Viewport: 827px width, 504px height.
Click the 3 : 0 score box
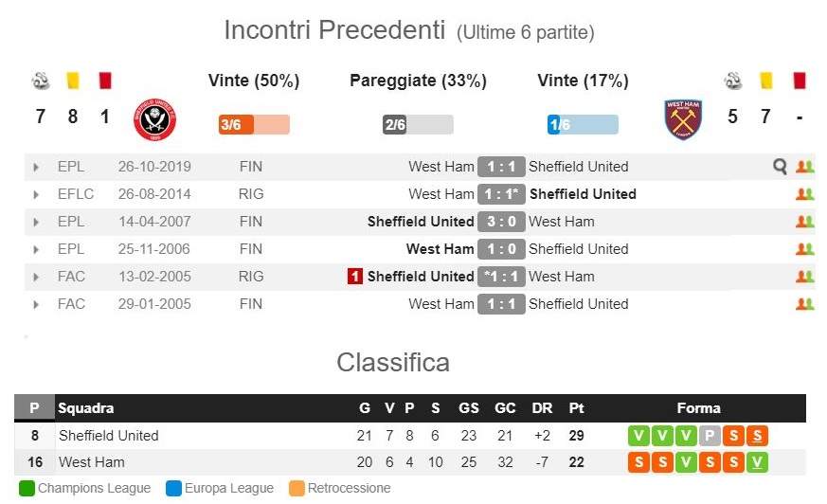[501, 222]
